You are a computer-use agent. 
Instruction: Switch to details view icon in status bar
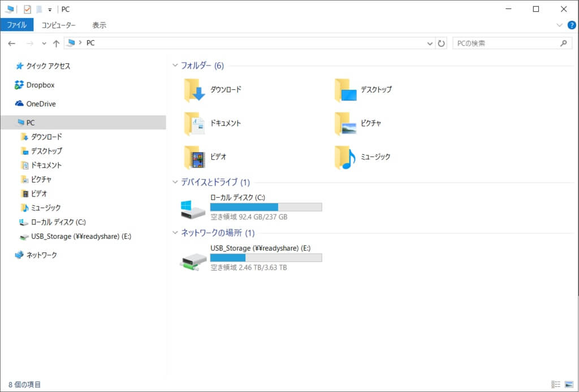[x=556, y=385]
